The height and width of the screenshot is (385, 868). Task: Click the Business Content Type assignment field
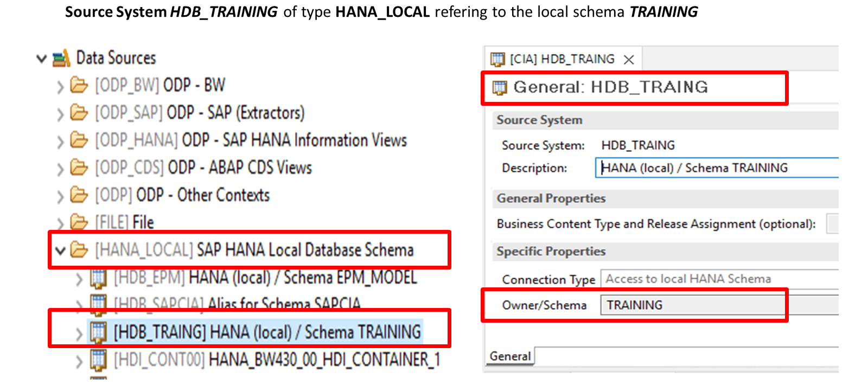coord(832,223)
